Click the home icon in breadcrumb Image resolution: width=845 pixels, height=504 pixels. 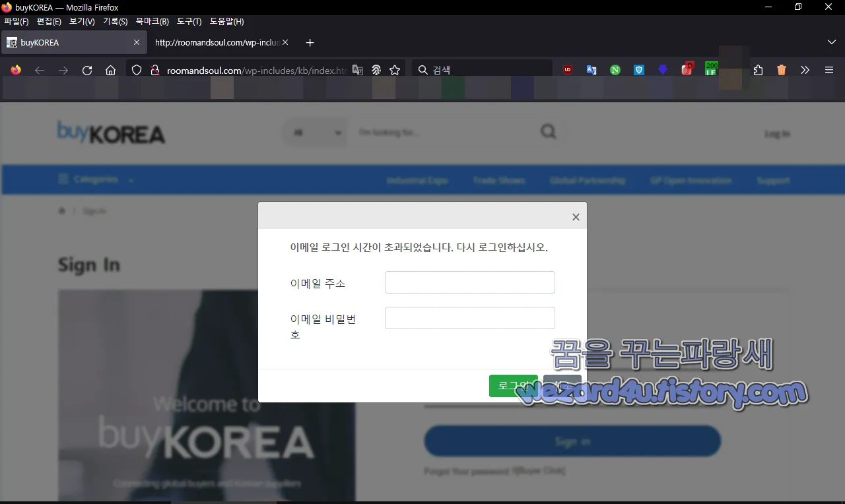[x=62, y=211]
